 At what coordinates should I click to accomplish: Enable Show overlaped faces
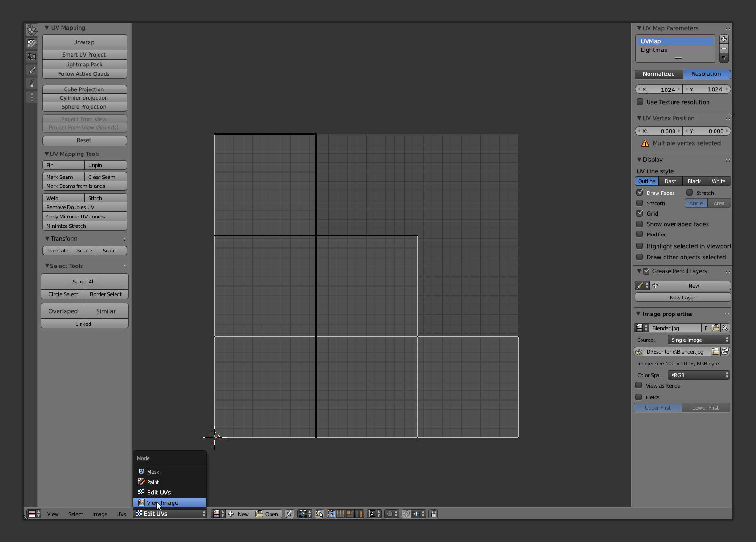pyautogui.click(x=640, y=224)
